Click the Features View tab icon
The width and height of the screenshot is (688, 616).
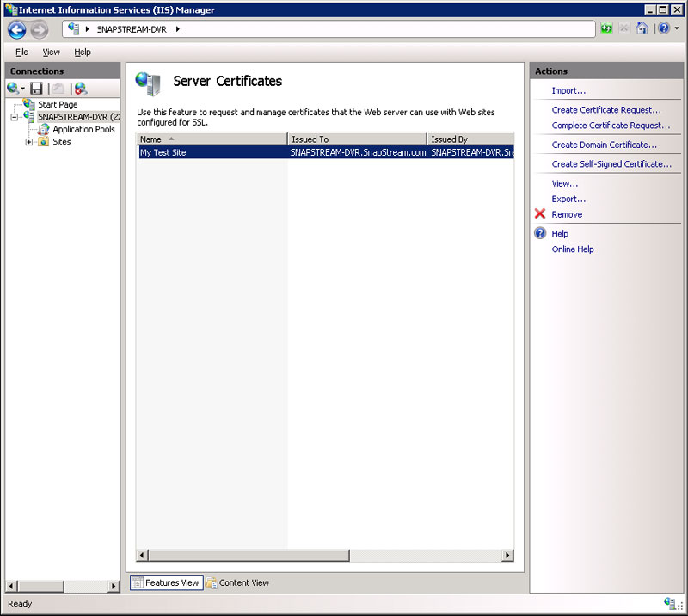click(138, 582)
